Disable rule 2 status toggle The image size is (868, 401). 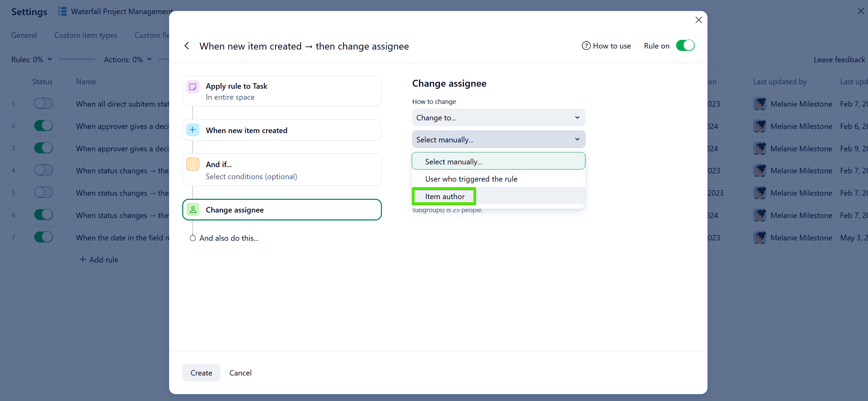point(43,126)
